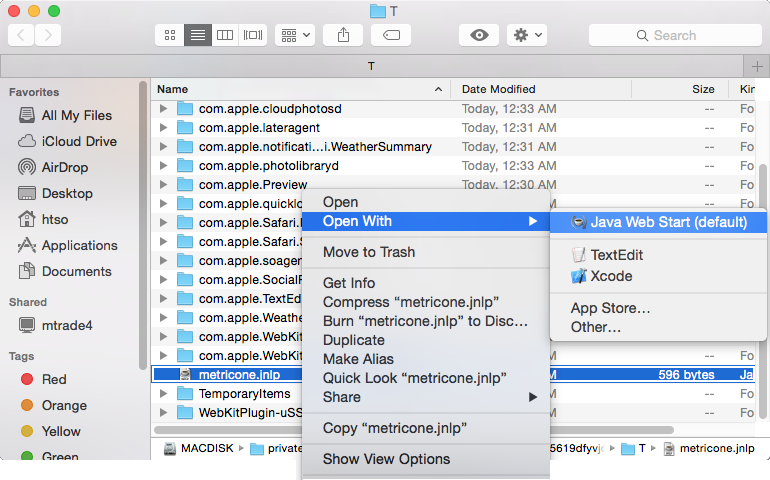This screenshot has width=770, height=480.
Task: Switch to Cover Flow view
Action: pos(253,35)
